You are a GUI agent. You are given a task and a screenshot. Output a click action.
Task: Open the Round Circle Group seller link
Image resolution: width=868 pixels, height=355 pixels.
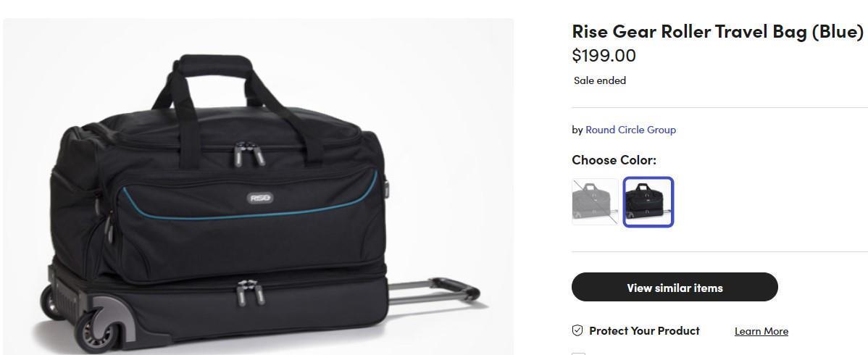coord(630,130)
